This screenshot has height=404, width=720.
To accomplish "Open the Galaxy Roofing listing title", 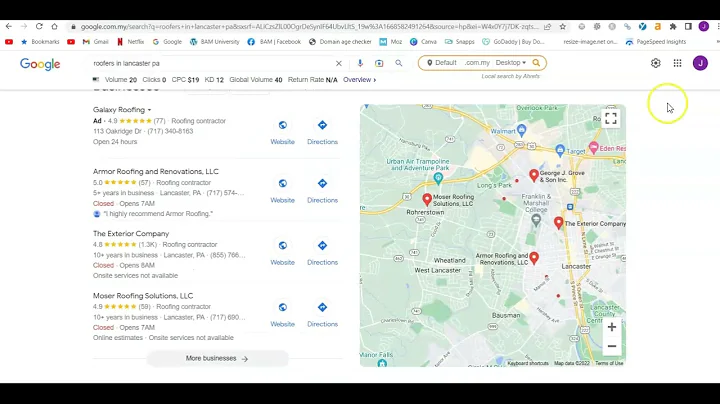I will coord(119,110).
